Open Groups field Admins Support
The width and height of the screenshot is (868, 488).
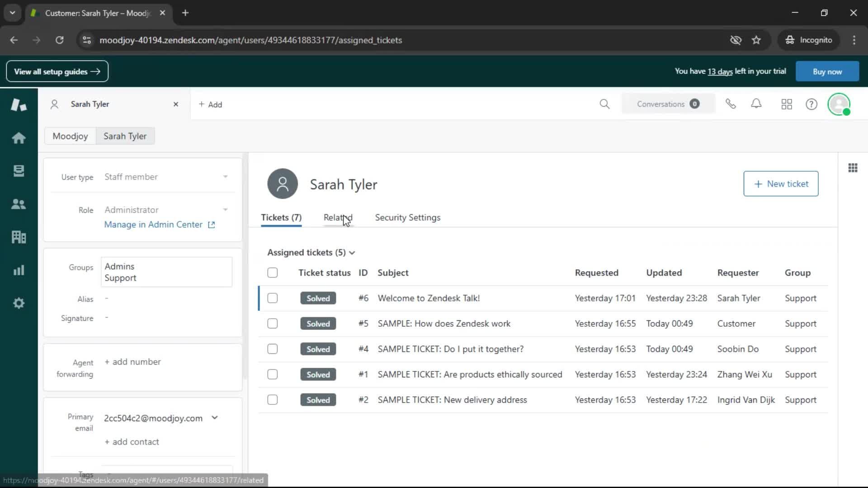(166, 272)
